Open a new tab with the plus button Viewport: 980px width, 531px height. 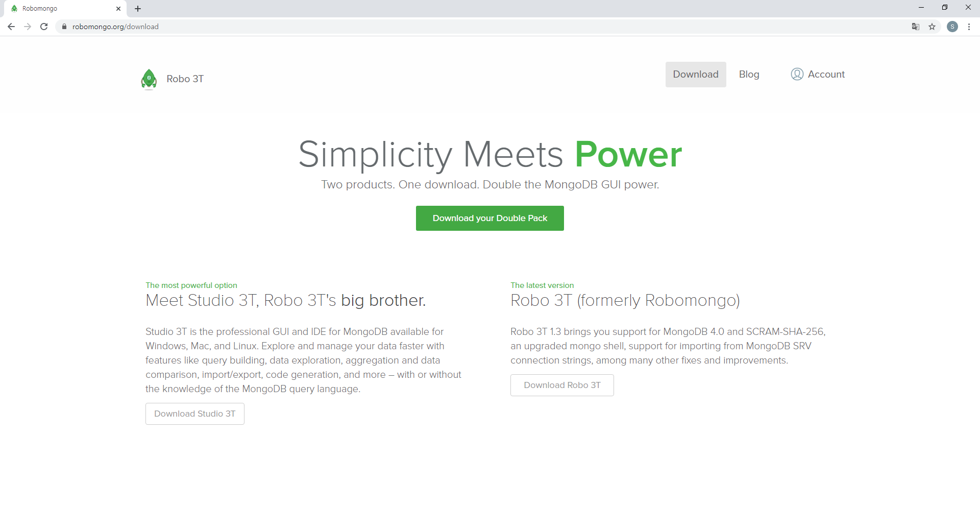pyautogui.click(x=138, y=9)
